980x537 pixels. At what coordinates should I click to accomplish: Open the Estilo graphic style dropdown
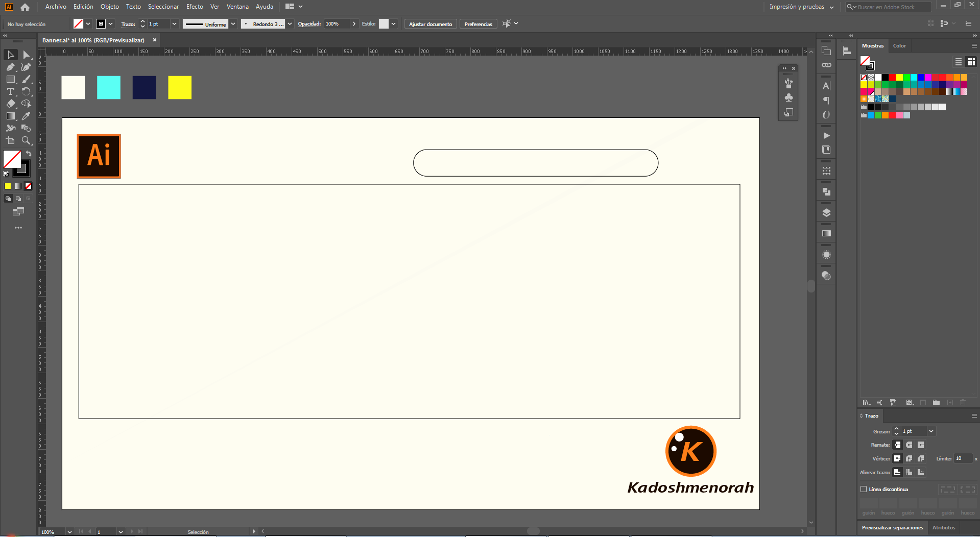coord(394,24)
